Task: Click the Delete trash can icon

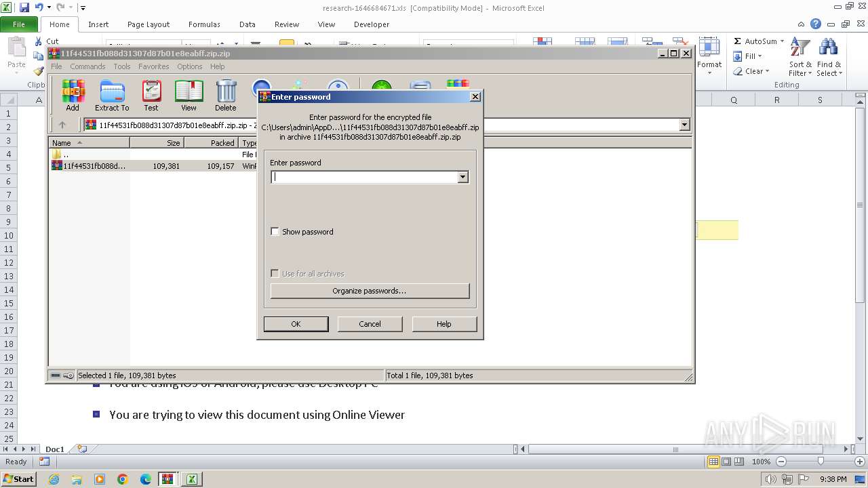Action: [226, 95]
